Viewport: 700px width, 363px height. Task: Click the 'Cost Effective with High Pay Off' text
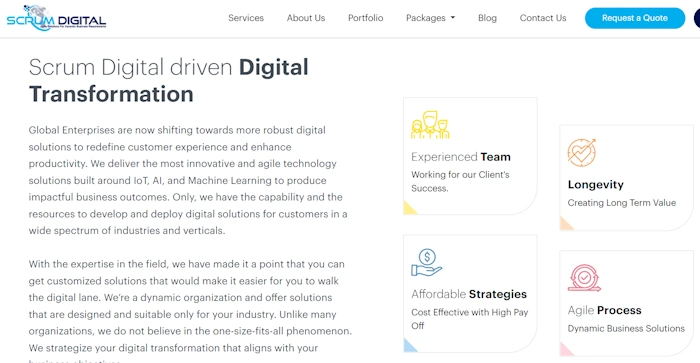[470, 319]
